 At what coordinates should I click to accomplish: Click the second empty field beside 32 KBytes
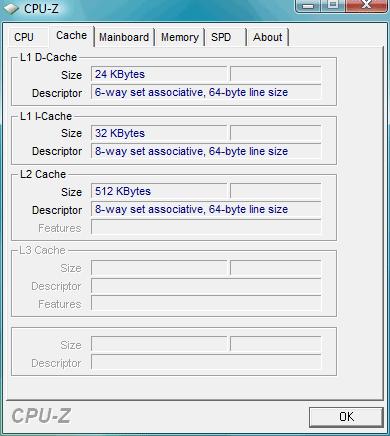click(275, 133)
